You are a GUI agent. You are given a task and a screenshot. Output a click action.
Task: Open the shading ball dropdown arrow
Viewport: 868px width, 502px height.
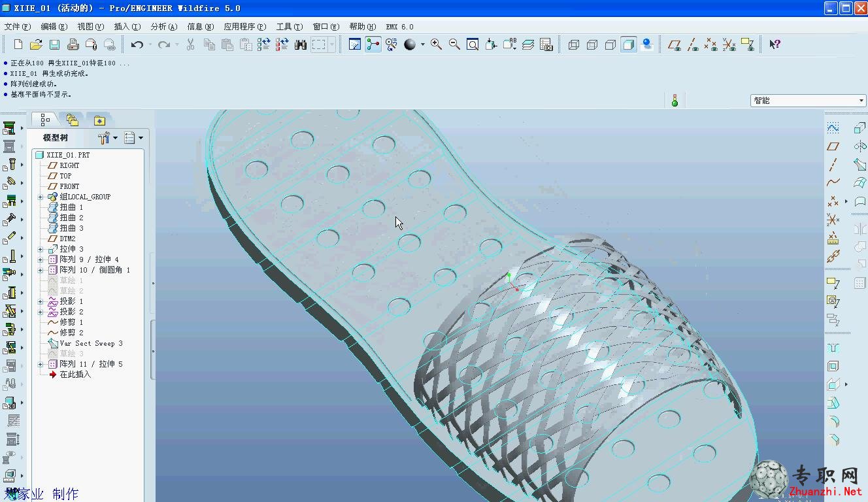tap(422, 44)
